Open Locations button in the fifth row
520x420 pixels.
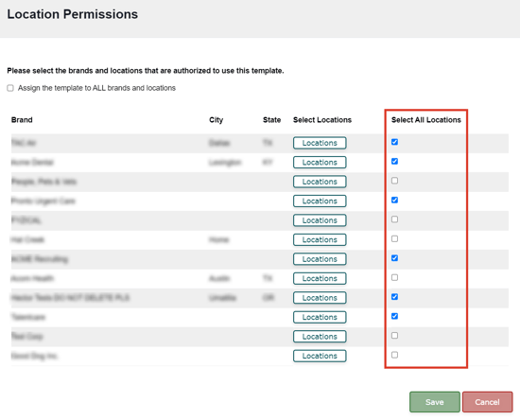320,220
